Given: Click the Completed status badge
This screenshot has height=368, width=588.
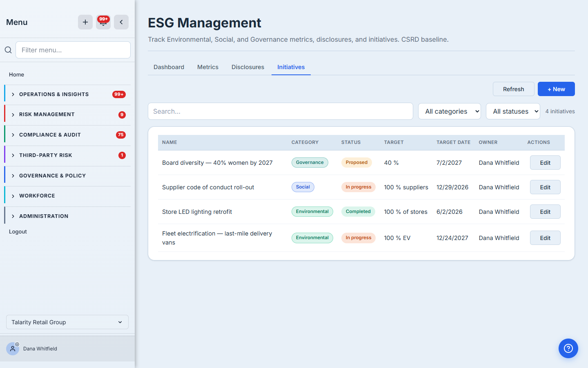Looking at the screenshot, I should (x=358, y=212).
